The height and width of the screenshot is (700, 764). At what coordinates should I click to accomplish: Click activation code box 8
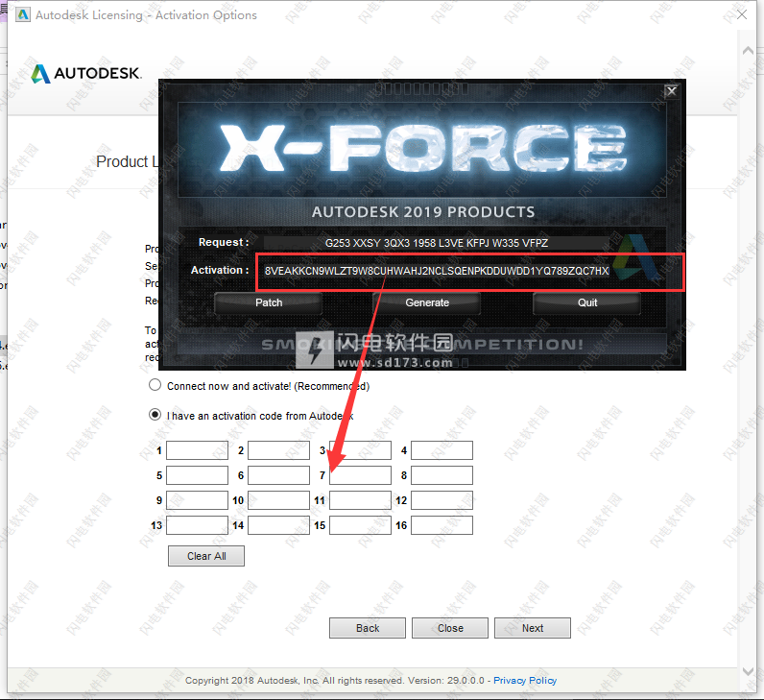pos(442,475)
